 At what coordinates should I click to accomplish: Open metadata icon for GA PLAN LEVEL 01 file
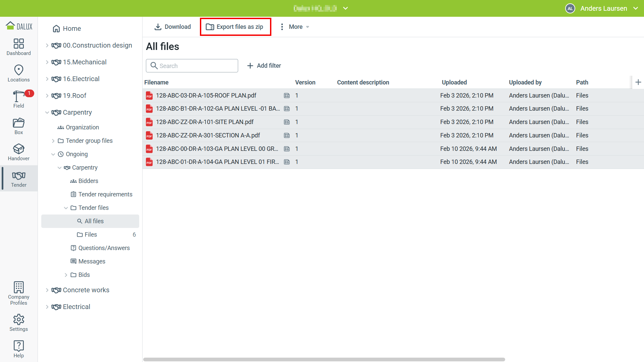tap(287, 162)
